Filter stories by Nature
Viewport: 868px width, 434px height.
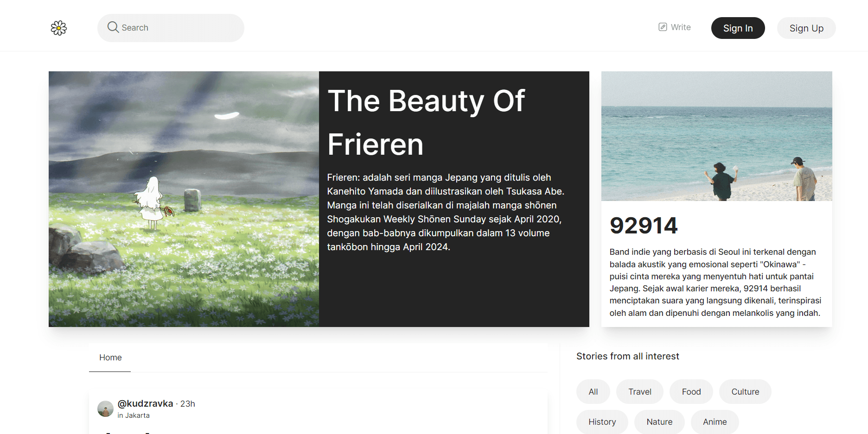659,422
